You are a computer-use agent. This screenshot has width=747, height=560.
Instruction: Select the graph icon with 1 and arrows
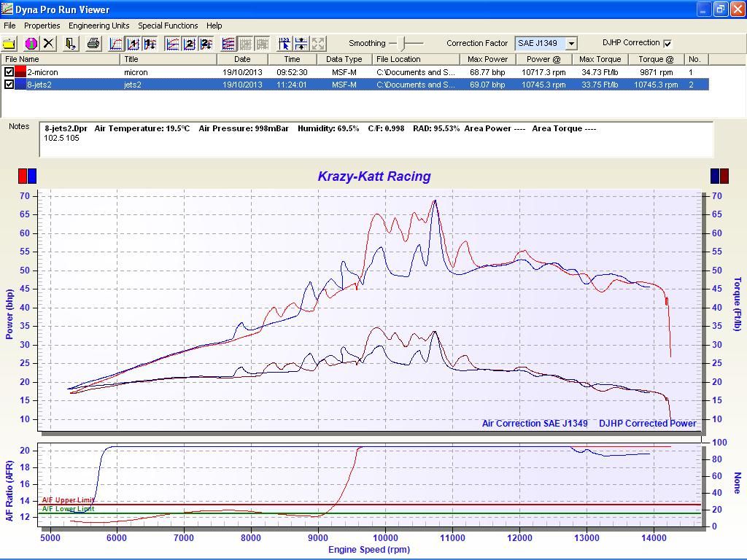click(150, 44)
